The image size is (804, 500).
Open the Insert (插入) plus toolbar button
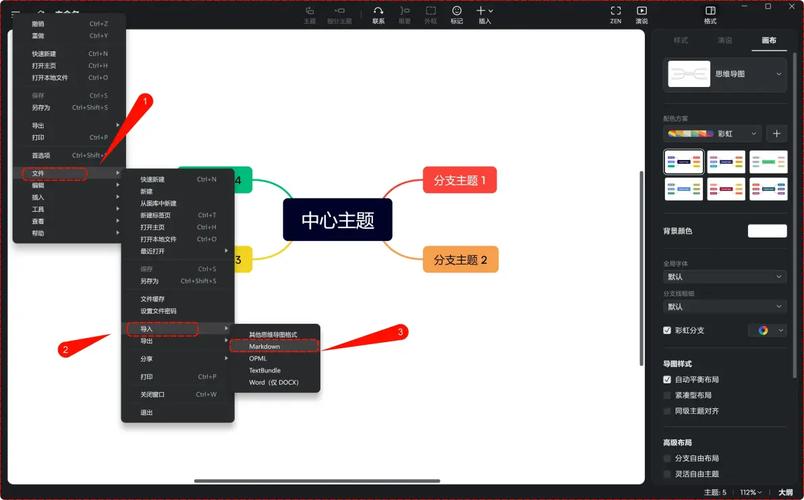pos(485,11)
